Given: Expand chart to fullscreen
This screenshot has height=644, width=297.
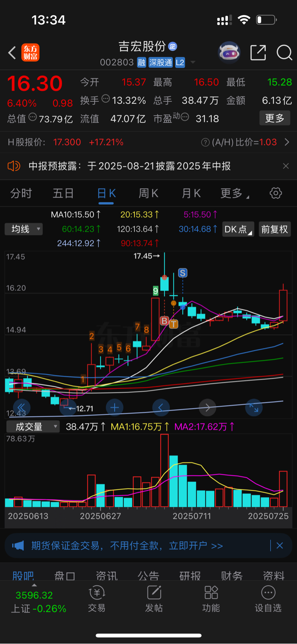Looking at the screenshot, I should point(254,407).
